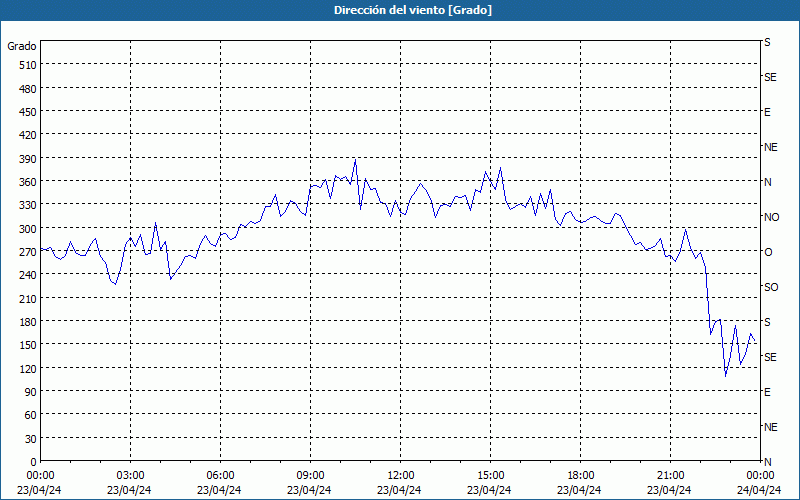Click the 'N' compass label level with 360
This screenshot has width=800, height=500.
pyautogui.click(x=768, y=182)
